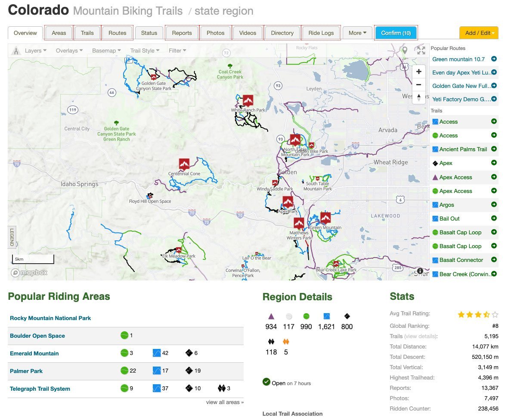
Task: Open the Telegraph Trail System link
Action: tap(40, 389)
